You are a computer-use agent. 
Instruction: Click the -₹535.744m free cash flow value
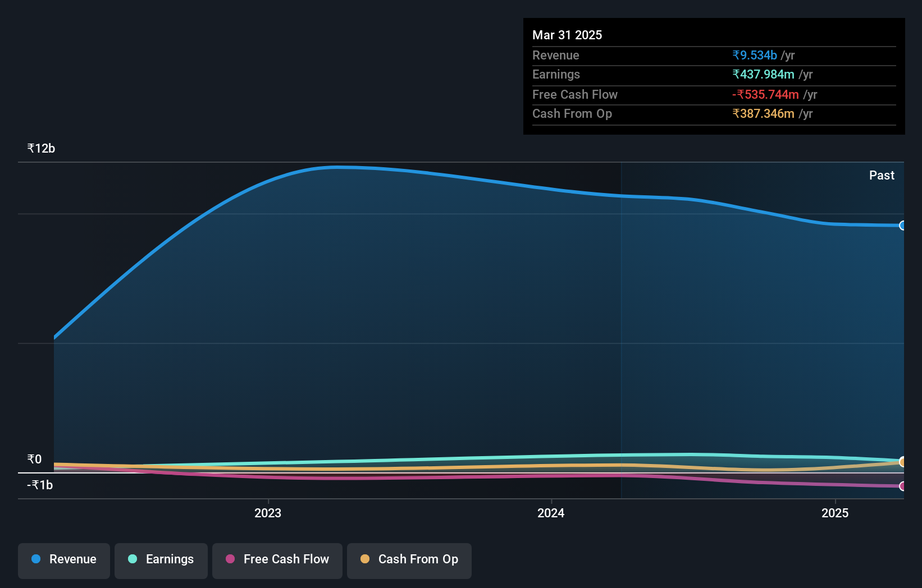(765, 94)
